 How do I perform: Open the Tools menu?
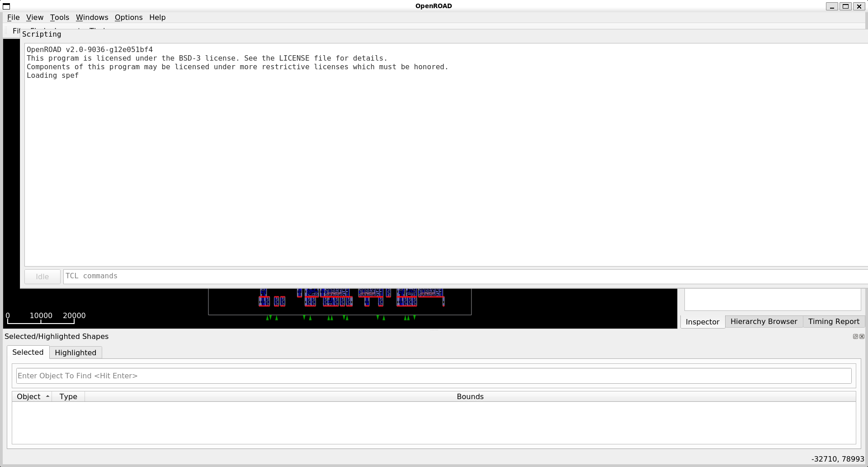click(x=59, y=17)
